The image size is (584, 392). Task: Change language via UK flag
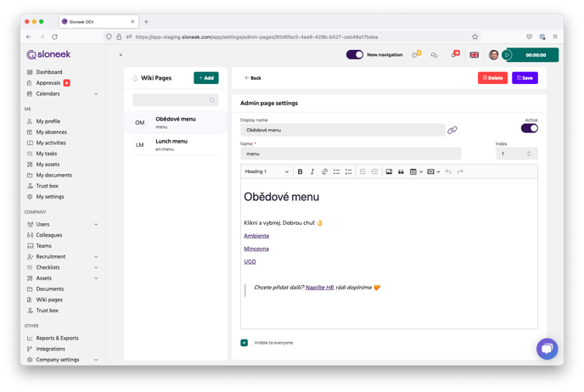[x=474, y=55]
